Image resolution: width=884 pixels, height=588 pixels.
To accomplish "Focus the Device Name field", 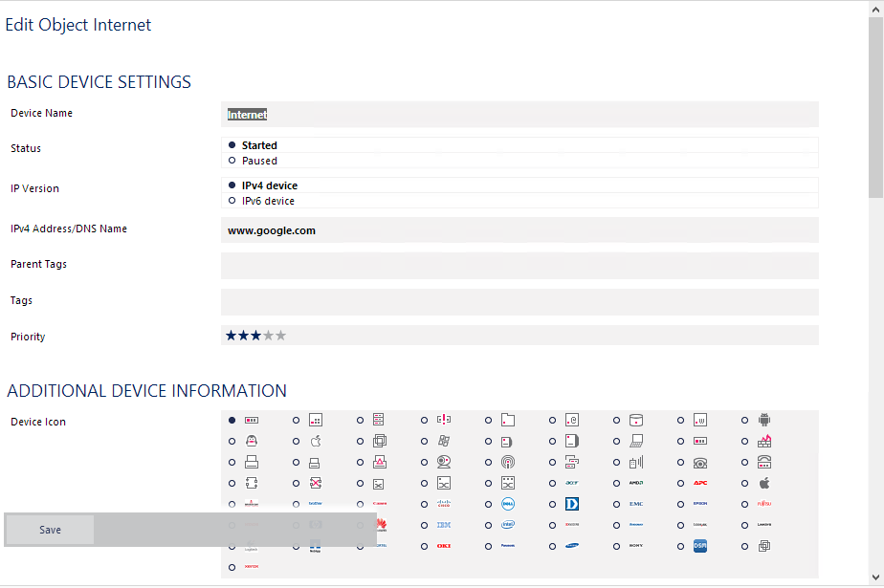I will pyautogui.click(x=519, y=115).
